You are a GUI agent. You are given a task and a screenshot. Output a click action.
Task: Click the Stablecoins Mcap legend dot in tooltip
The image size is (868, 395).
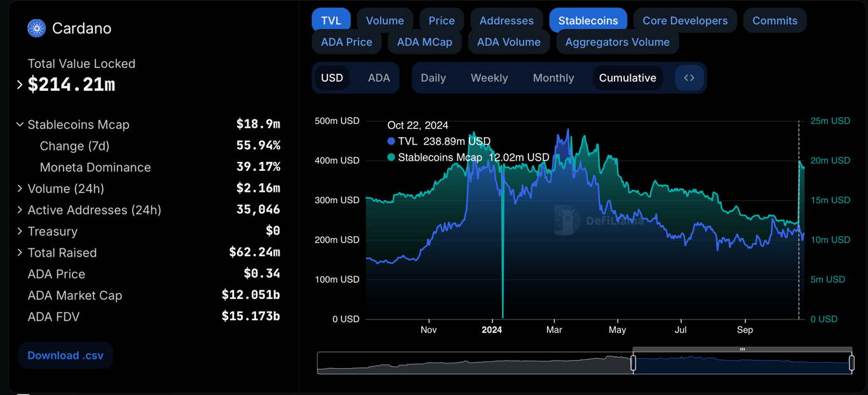(x=391, y=157)
